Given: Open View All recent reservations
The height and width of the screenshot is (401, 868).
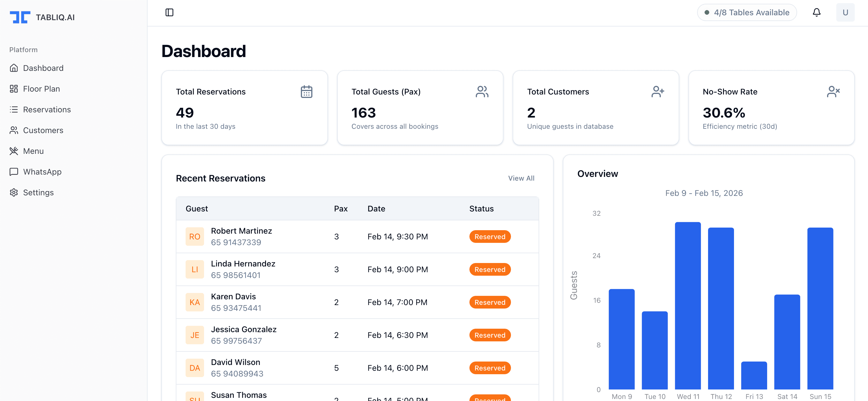Looking at the screenshot, I should pyautogui.click(x=521, y=178).
